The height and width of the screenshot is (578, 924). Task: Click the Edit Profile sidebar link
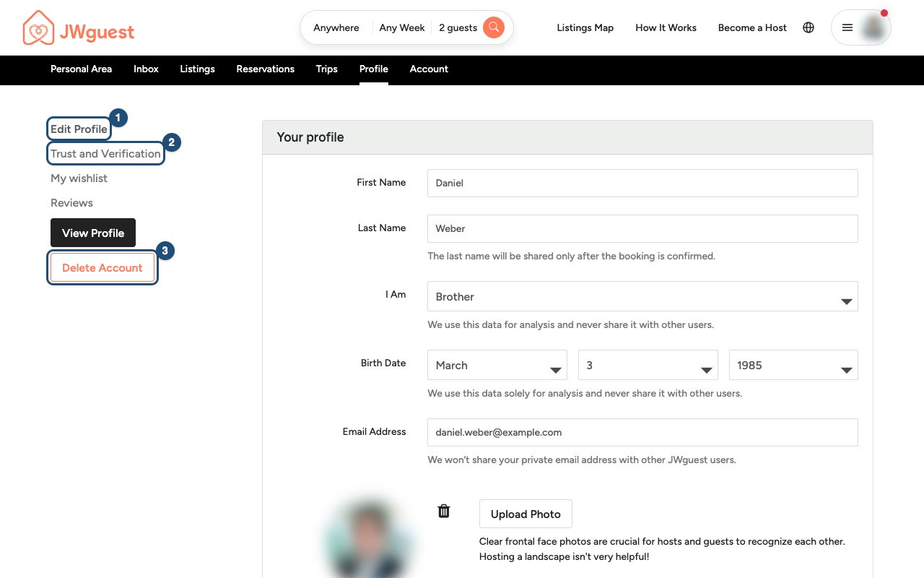[x=79, y=129]
